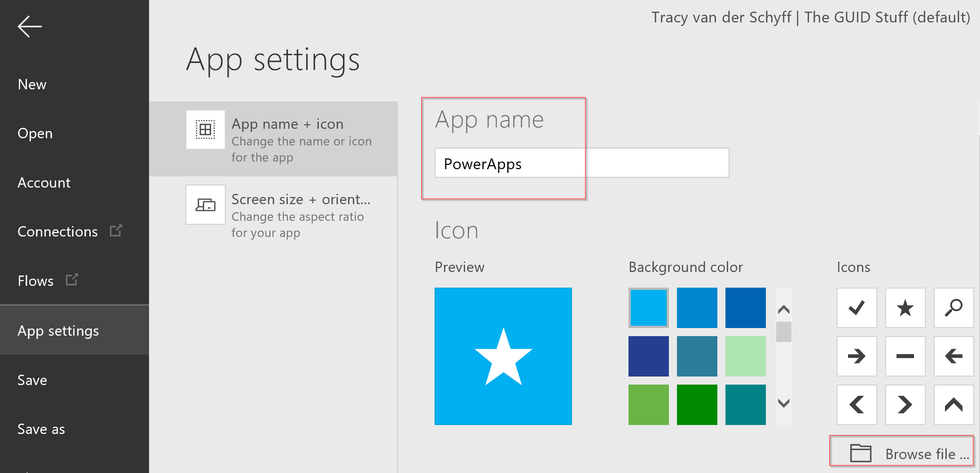Open the Account page
The image size is (980, 473).
click(44, 183)
